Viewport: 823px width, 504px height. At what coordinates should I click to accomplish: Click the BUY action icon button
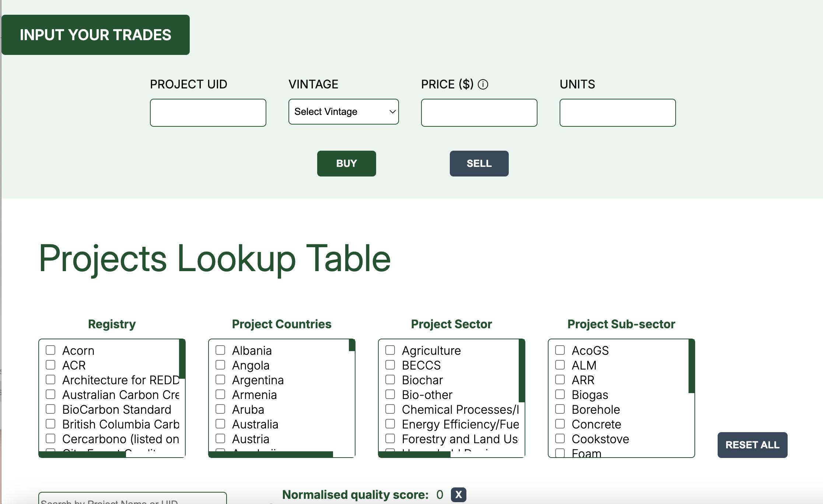point(346,164)
